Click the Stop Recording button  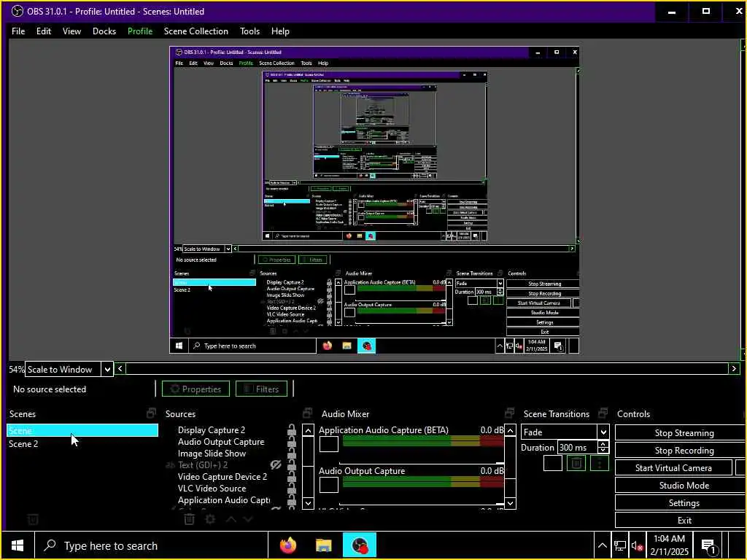click(684, 450)
